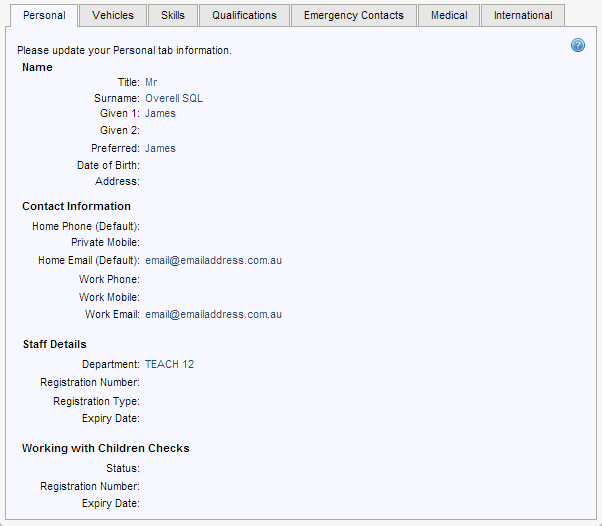Go to the Qualifications tab
Image resolution: width=602 pixels, height=526 pixels.
click(244, 15)
